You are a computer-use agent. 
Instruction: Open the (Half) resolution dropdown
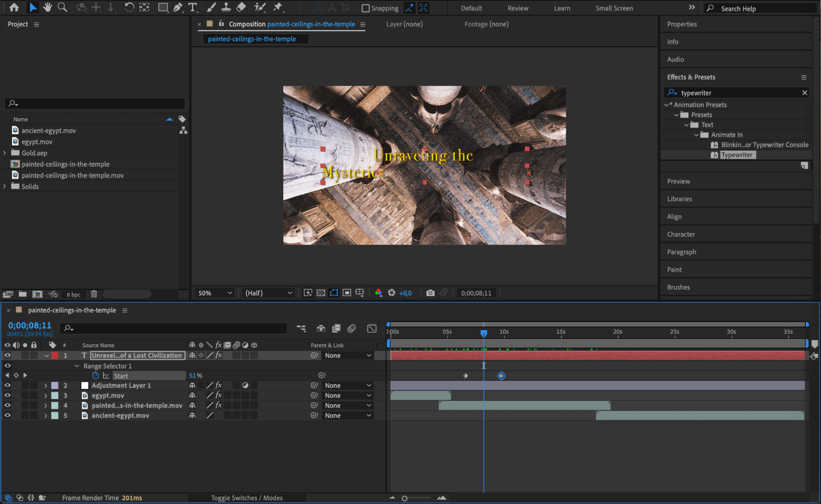coord(269,293)
